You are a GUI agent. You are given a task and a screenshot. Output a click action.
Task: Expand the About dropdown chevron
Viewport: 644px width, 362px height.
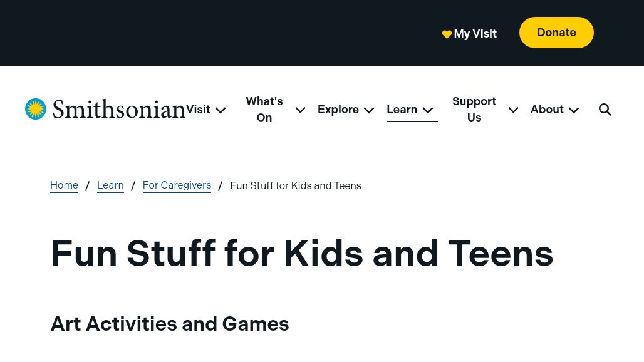point(573,110)
